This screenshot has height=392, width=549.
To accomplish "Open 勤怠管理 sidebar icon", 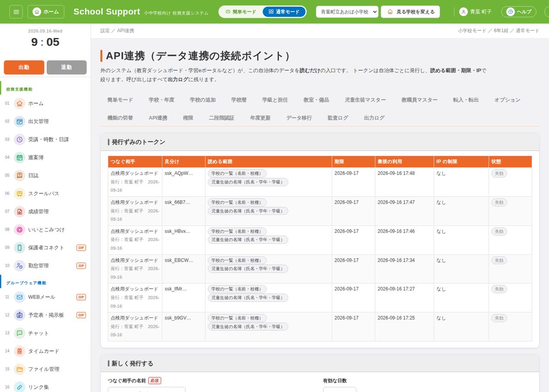I will 20,265.
